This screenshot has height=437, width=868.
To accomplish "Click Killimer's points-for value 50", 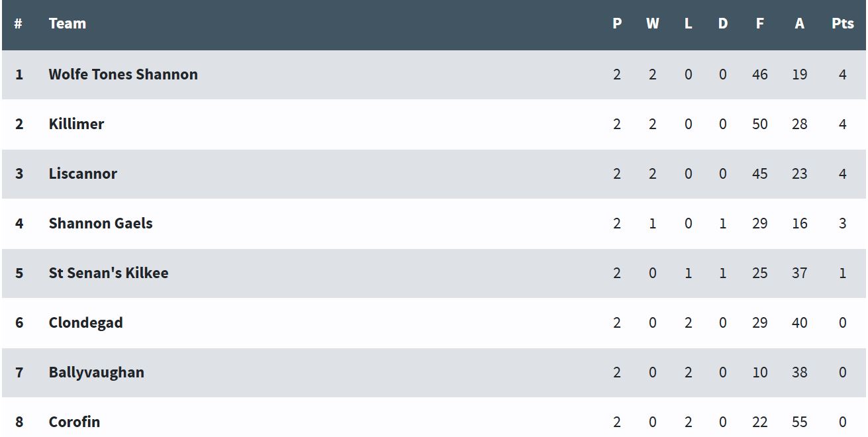I will coord(759,124).
